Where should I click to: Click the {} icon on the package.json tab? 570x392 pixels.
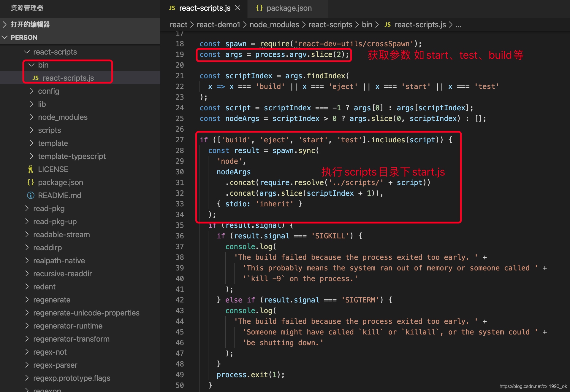[x=259, y=8]
